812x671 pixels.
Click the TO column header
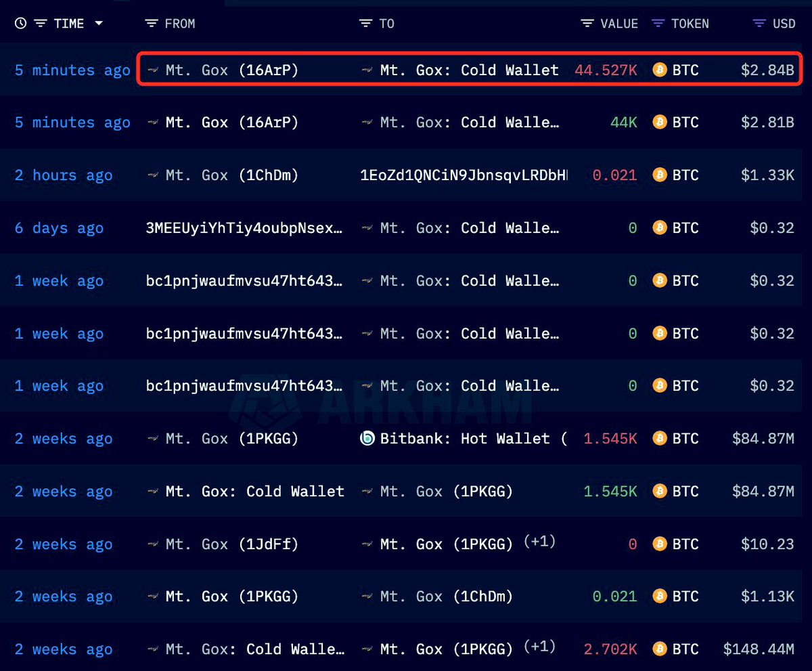point(385,23)
